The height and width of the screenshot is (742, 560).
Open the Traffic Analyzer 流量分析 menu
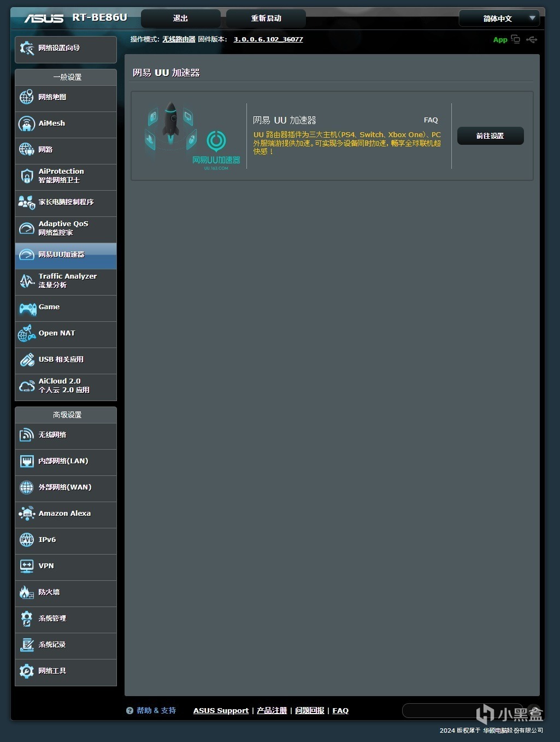(66, 281)
